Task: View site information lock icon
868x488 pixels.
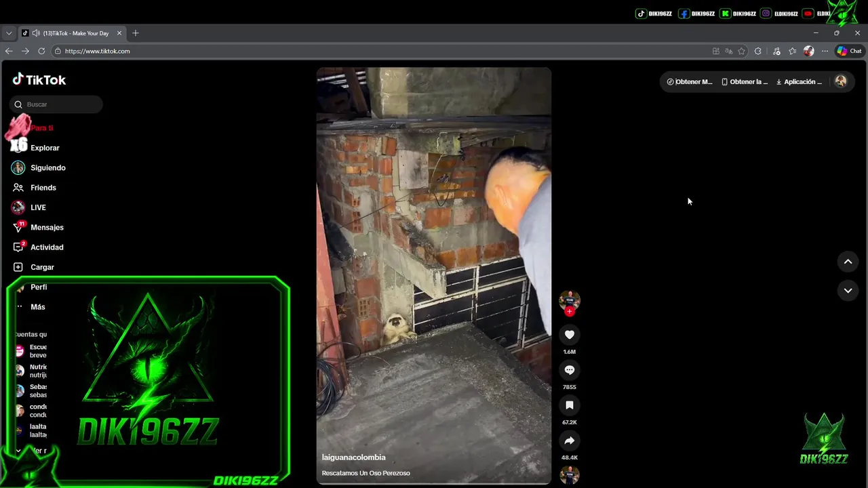Action: coord(58,51)
